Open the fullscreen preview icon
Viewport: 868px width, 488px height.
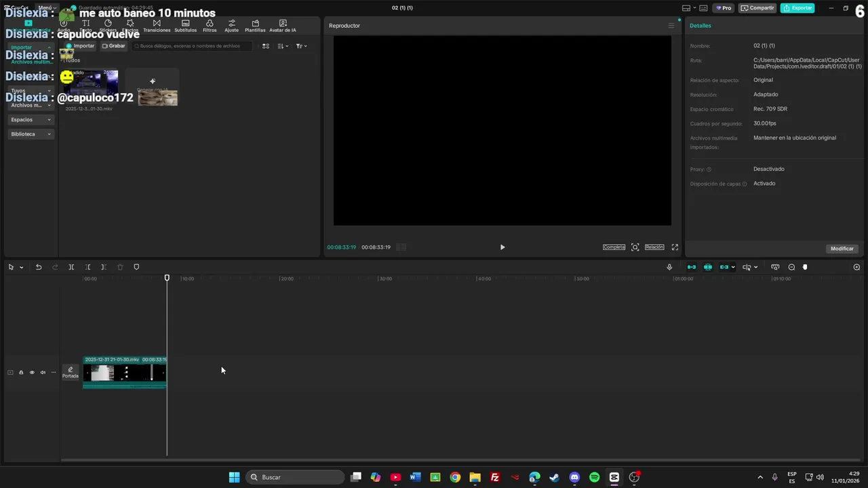[675, 247]
